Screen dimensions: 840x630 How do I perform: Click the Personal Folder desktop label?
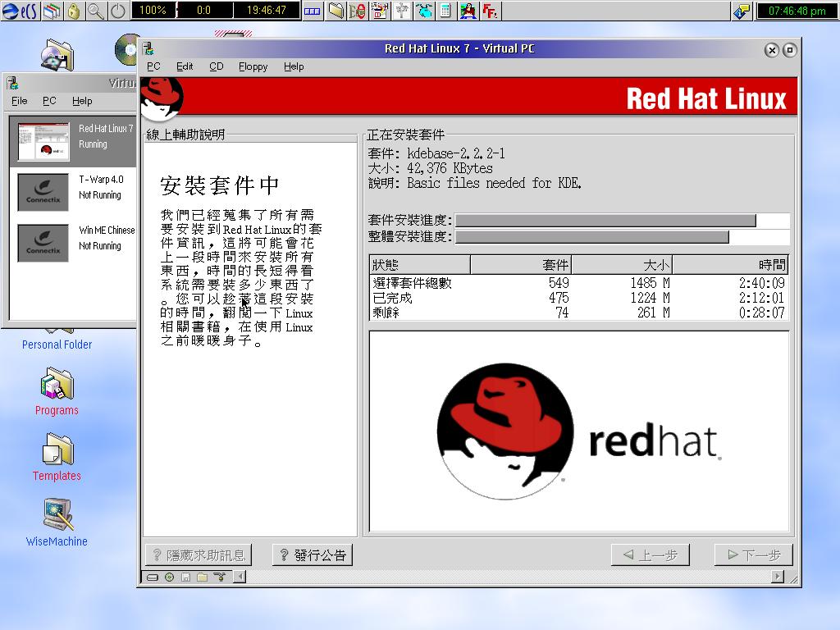click(x=57, y=345)
